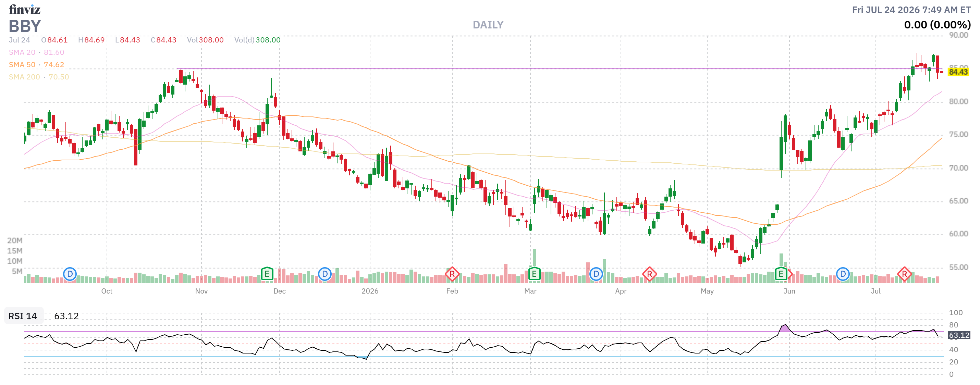Click the Mar label on time axis

pyautogui.click(x=530, y=291)
